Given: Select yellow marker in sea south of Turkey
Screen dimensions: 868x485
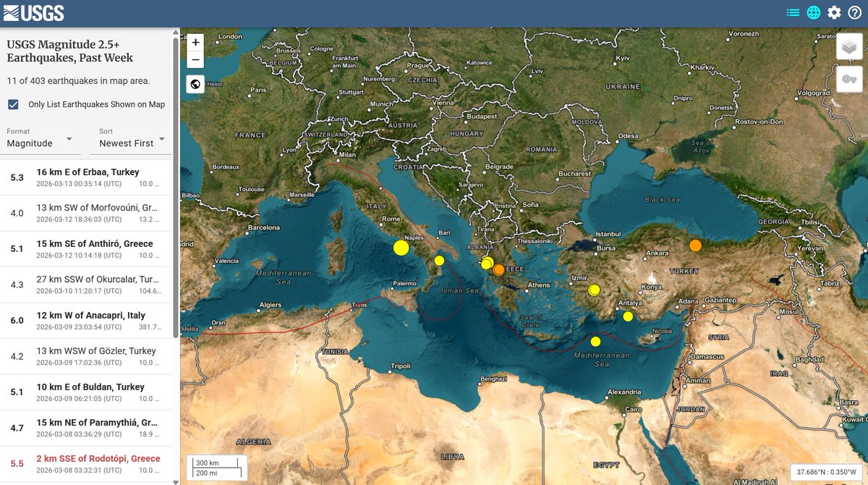Looking at the screenshot, I should [595, 342].
